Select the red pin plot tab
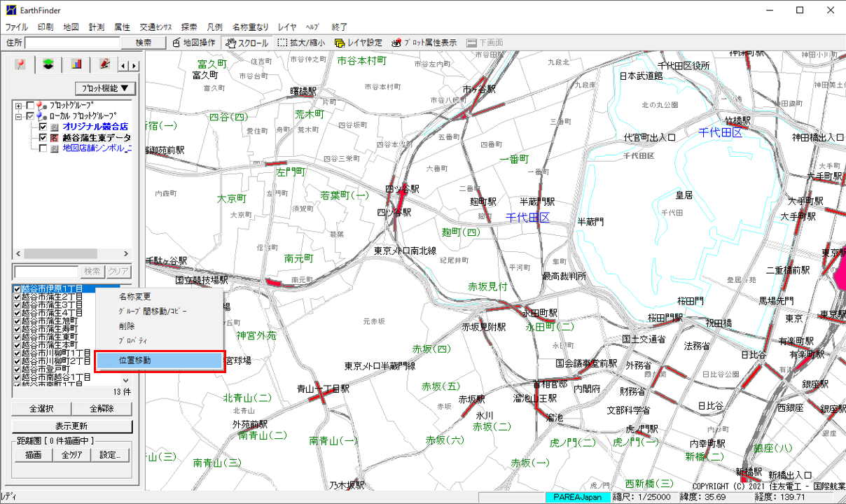Image resolution: width=846 pixels, height=504 pixels. [x=21, y=65]
